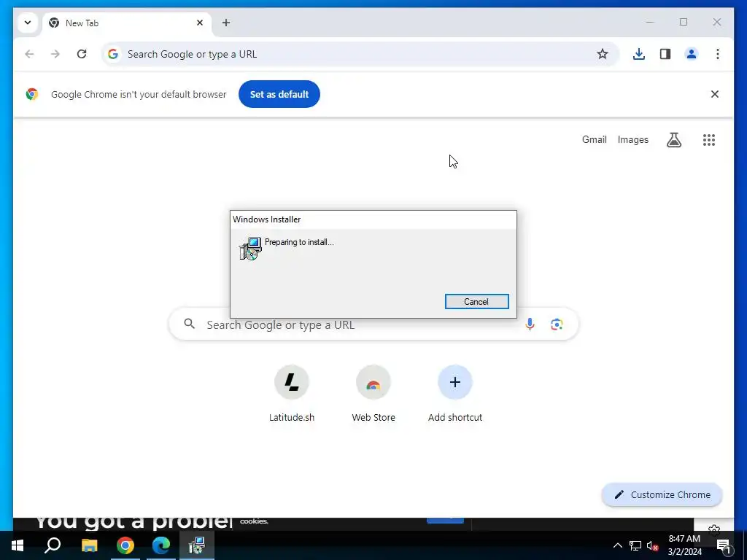Screen dimensions: 747x560
Task: Maximize the Chrome window
Action: click(683, 22)
